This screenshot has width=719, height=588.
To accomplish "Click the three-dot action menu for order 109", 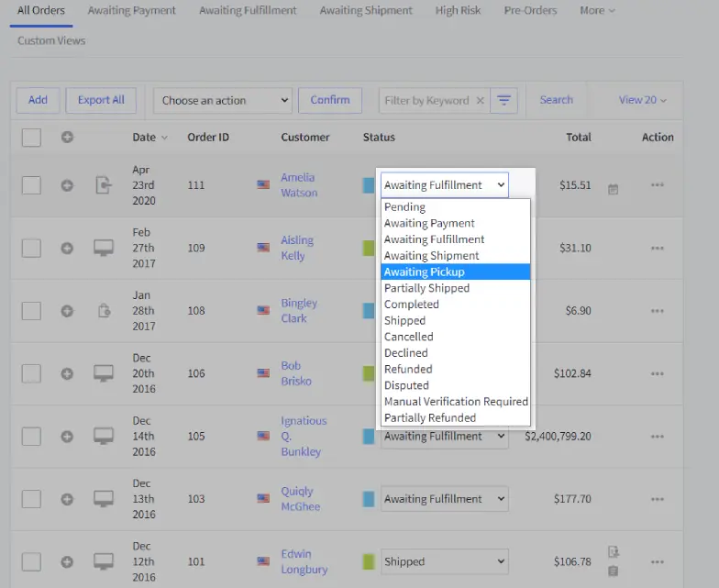I will (657, 248).
